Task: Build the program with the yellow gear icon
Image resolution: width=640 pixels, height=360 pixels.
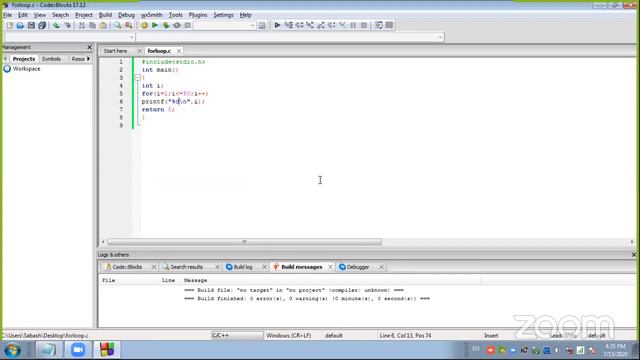Action: pyautogui.click(x=144, y=25)
